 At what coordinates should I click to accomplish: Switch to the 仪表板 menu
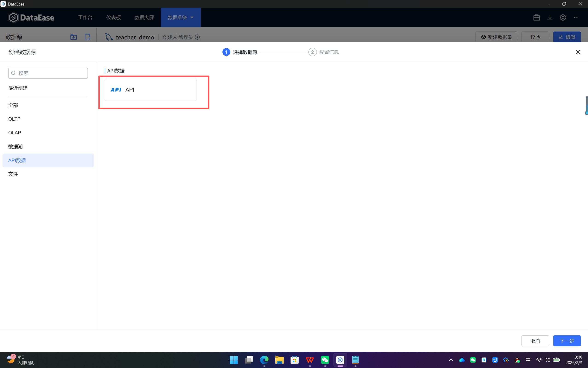click(x=113, y=17)
